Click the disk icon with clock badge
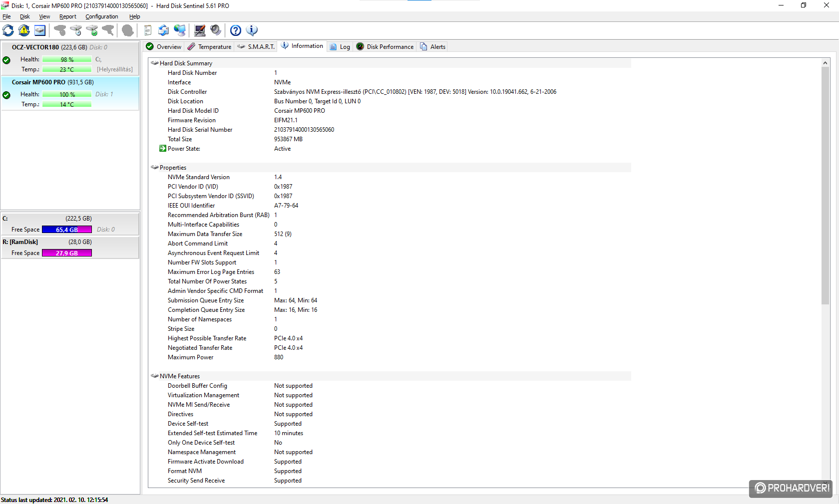 click(76, 30)
